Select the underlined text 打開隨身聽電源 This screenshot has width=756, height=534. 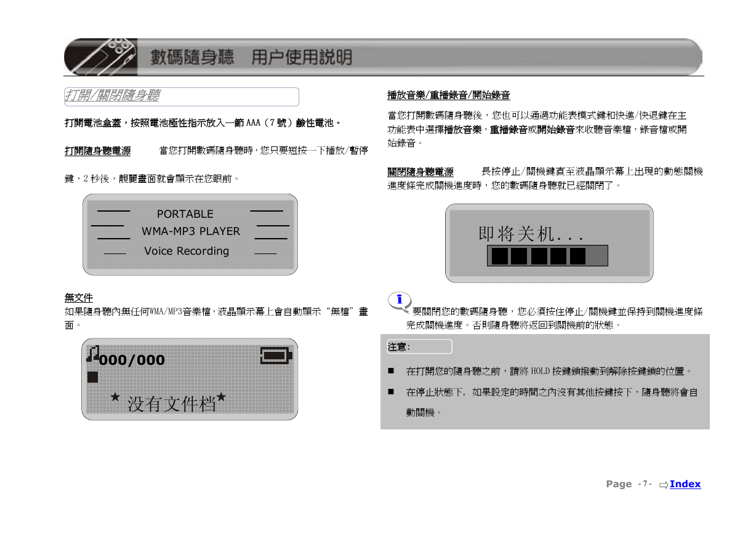pyautogui.click(x=98, y=151)
